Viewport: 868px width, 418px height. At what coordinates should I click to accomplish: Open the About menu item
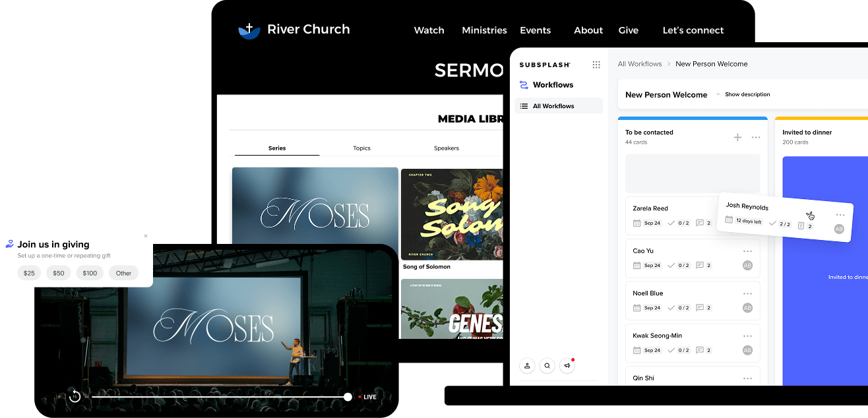coord(588,30)
